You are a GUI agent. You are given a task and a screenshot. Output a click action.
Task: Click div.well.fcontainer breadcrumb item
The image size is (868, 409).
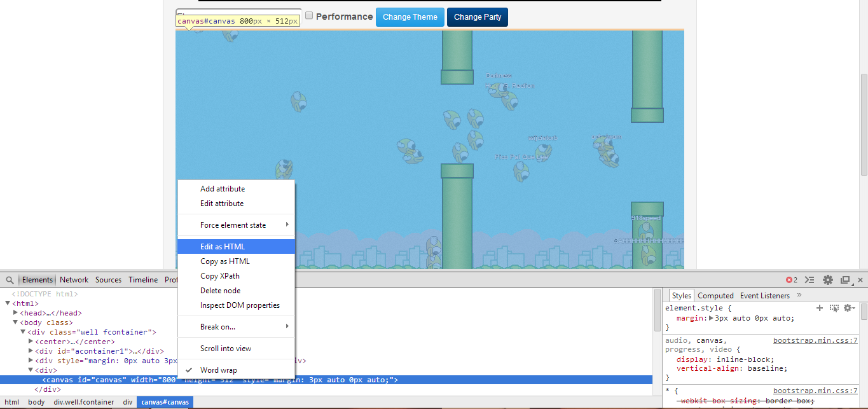tap(84, 403)
